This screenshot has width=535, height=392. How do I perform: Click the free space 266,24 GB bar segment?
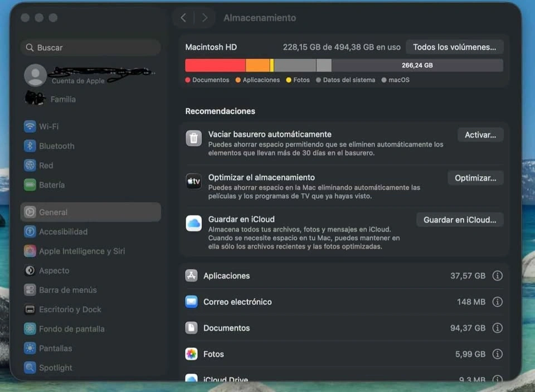417,65
